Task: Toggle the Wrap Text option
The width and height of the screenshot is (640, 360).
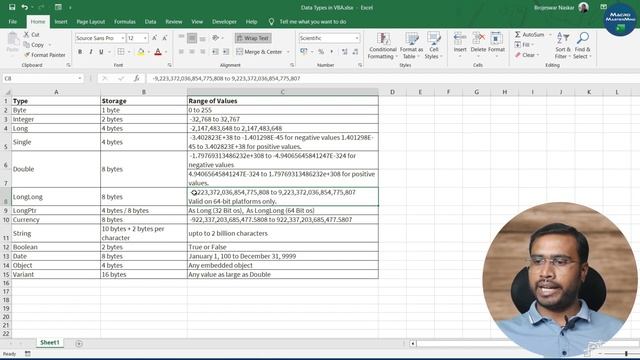Action: [253, 38]
